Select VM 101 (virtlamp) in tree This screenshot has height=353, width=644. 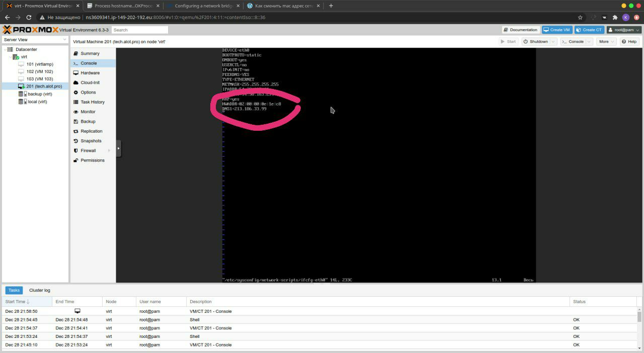click(x=40, y=64)
